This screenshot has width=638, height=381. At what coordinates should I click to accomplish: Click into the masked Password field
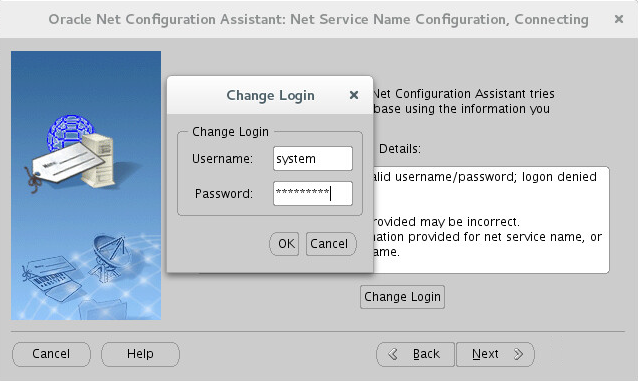coord(312,193)
